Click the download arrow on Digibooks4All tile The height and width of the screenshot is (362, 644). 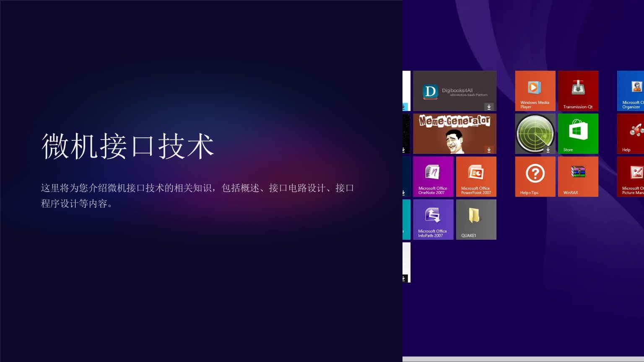[489, 107]
